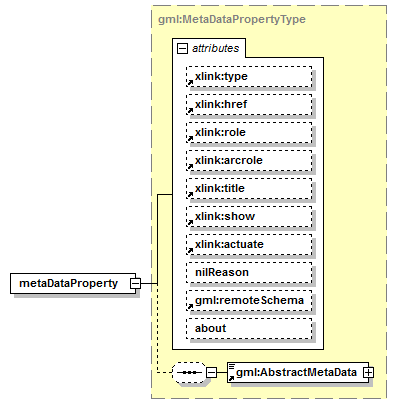Click the gml:MetaDataPropertyType type label
Image resolution: width=397 pixels, height=404 pixels.
point(232,19)
